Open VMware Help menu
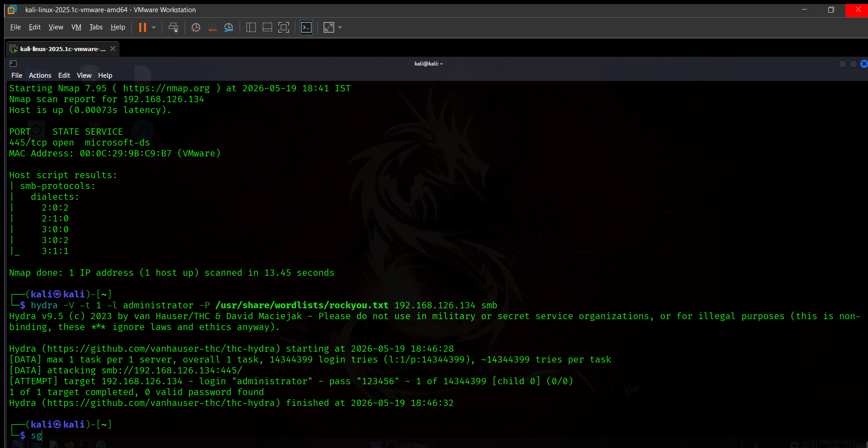The image size is (868, 448). [x=118, y=27]
